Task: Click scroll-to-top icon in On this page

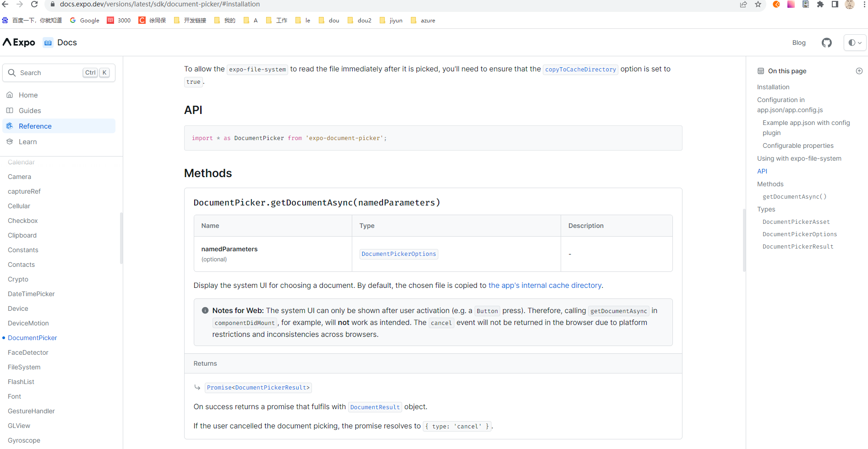Action: tap(859, 71)
